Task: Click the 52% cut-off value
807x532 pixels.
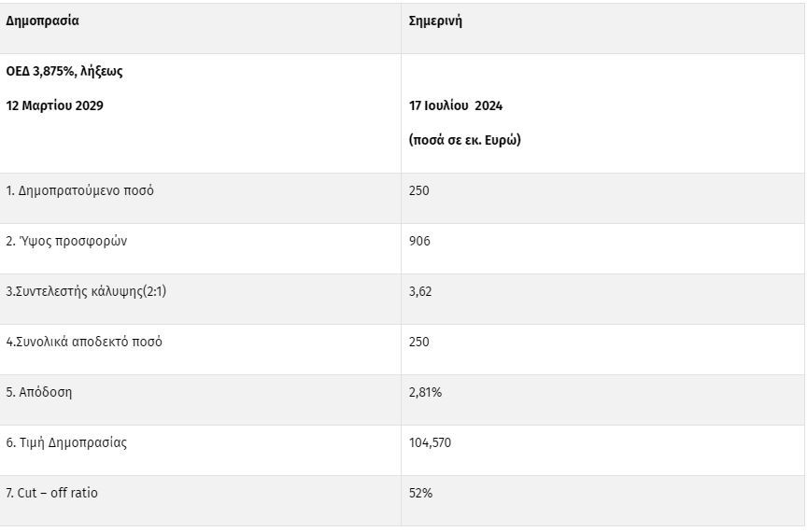Action: (x=420, y=493)
